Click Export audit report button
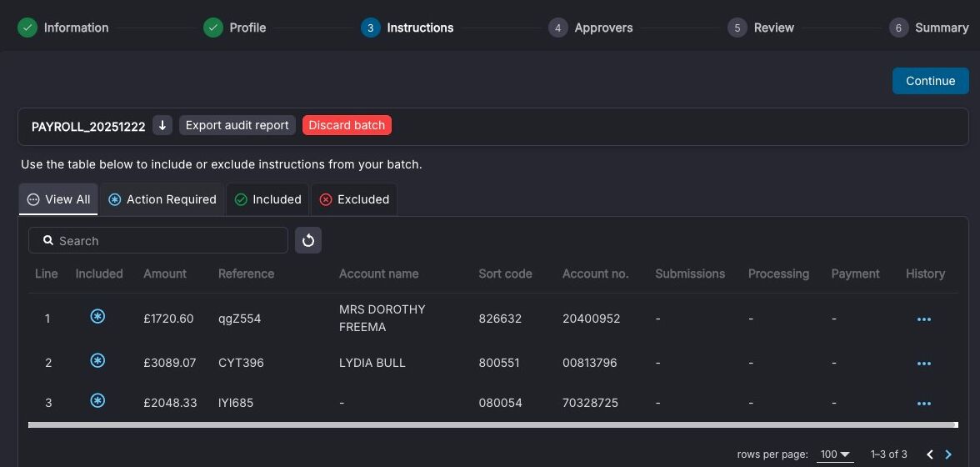The width and height of the screenshot is (980, 467). tap(237, 125)
